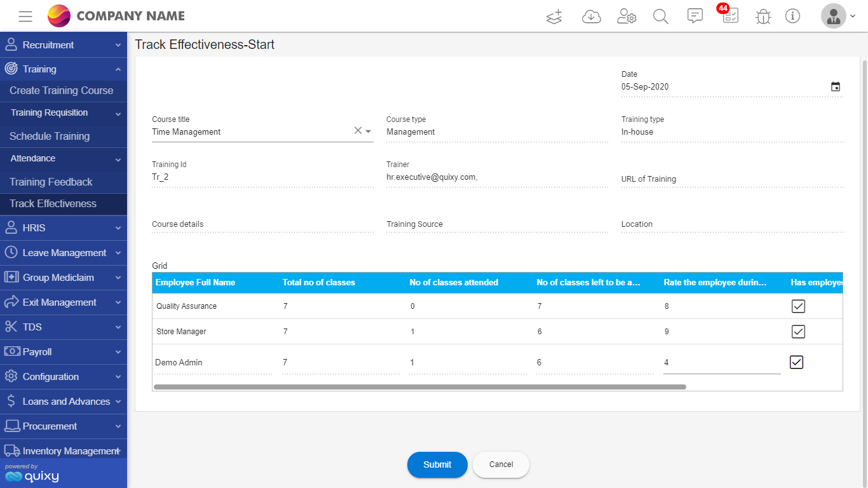Click the Location field
The width and height of the screenshot is (868, 488).
[x=732, y=224]
